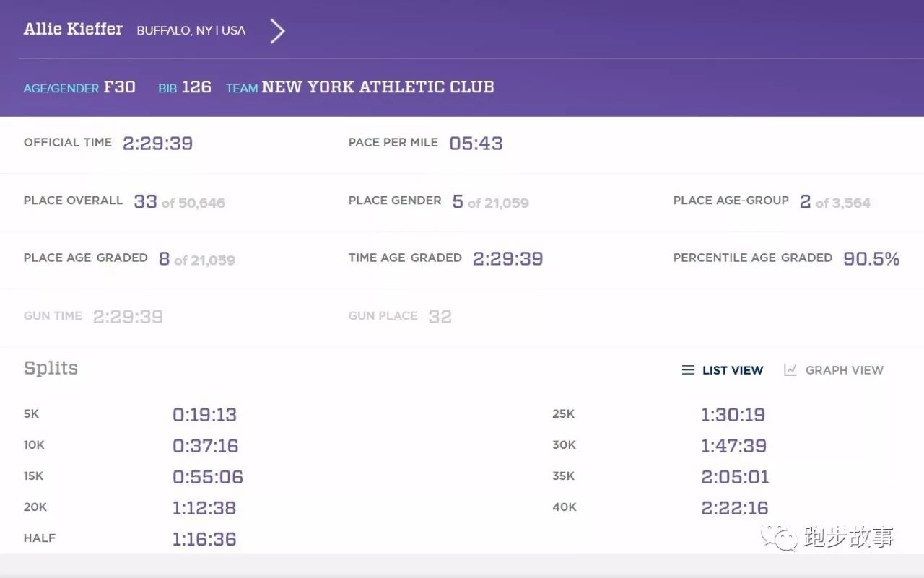Select the 40K split time 2:22:16
The width and height of the screenshot is (924, 578).
[734, 508]
